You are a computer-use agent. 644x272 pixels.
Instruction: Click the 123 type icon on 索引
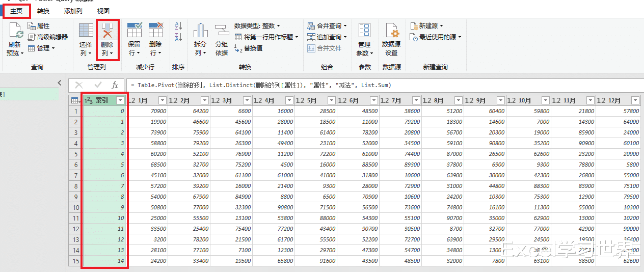click(x=89, y=100)
